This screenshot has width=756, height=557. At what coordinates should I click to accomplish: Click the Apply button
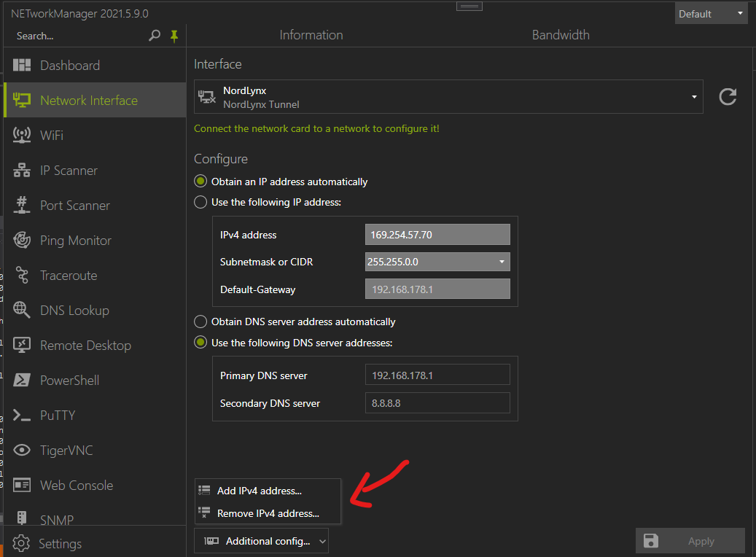coord(690,541)
